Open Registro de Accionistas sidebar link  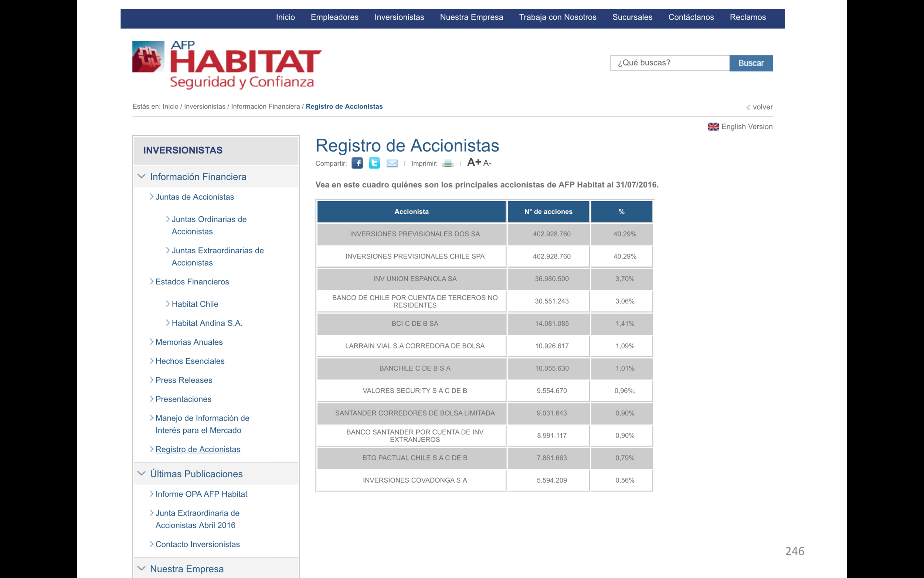[198, 449]
